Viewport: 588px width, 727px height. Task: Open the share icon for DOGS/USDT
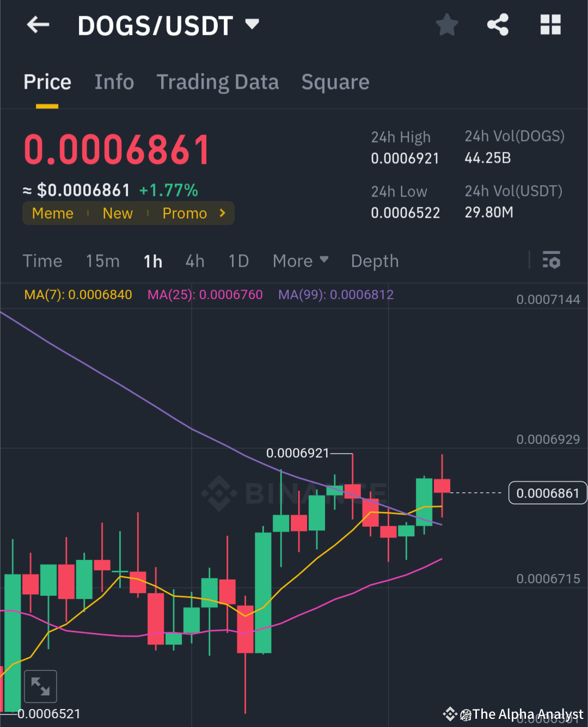pos(498,25)
